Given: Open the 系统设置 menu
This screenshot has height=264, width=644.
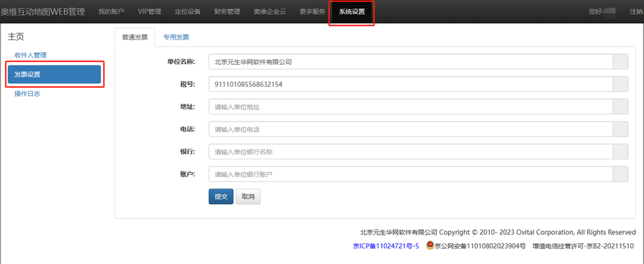Looking at the screenshot, I should [x=352, y=11].
